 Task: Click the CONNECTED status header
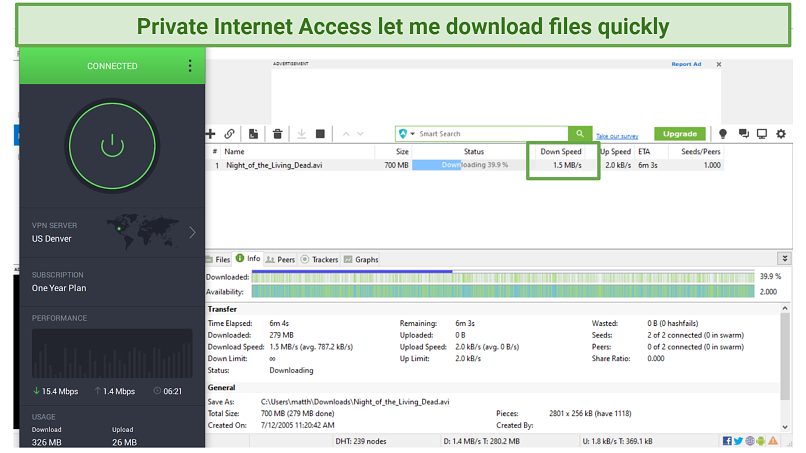(112, 66)
